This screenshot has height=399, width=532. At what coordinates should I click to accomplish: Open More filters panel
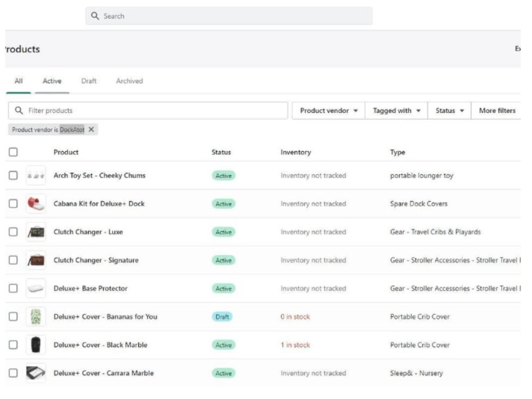pyautogui.click(x=497, y=111)
